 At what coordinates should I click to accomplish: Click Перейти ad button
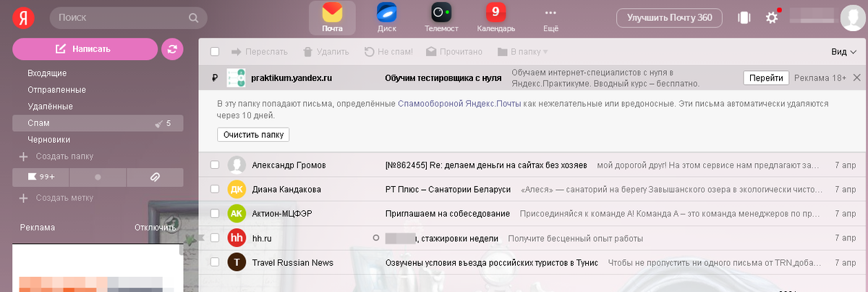coord(766,78)
